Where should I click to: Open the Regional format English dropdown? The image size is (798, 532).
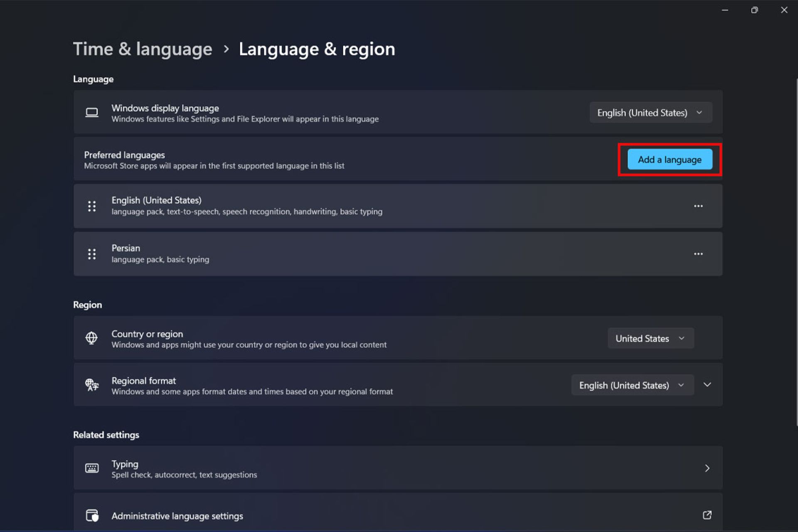coord(632,385)
